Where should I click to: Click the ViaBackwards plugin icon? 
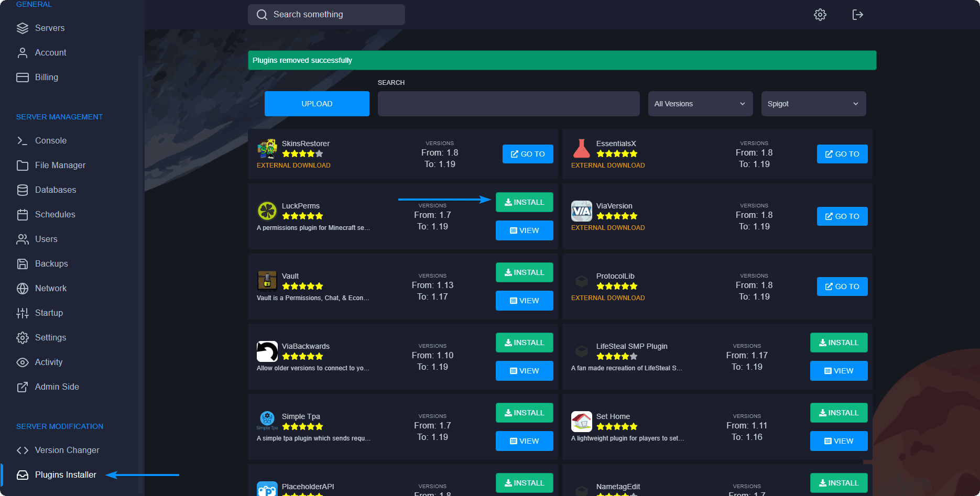pyautogui.click(x=267, y=351)
